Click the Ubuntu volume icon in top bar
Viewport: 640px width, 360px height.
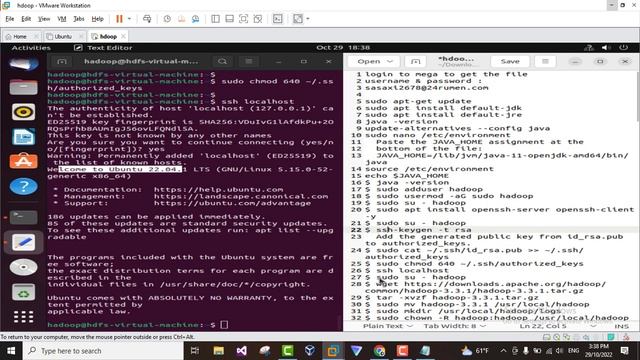[x=606, y=48]
